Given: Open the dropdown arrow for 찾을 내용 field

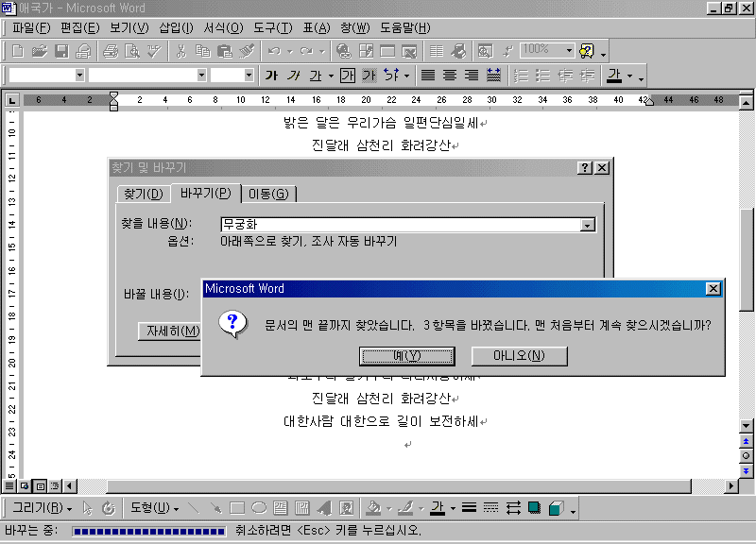Looking at the screenshot, I should [x=587, y=225].
